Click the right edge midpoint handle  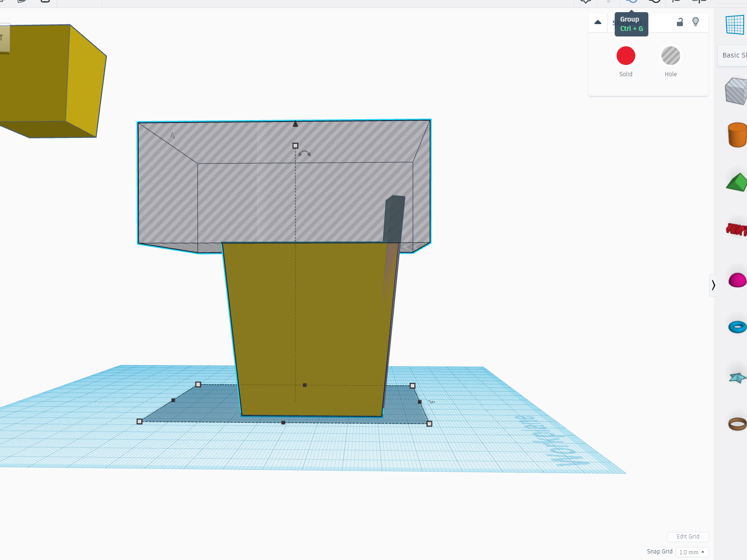point(420,402)
